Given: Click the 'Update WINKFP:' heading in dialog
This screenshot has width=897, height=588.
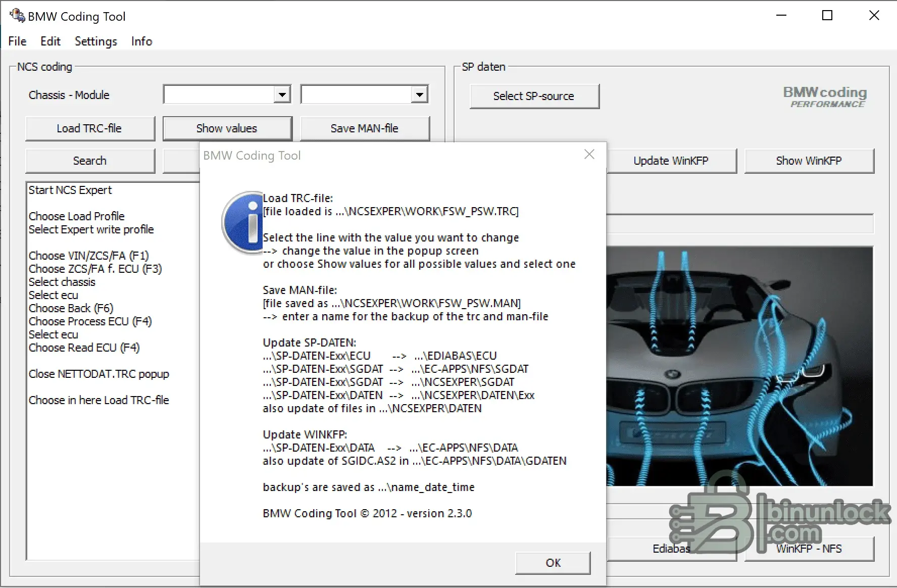Looking at the screenshot, I should click(305, 434).
